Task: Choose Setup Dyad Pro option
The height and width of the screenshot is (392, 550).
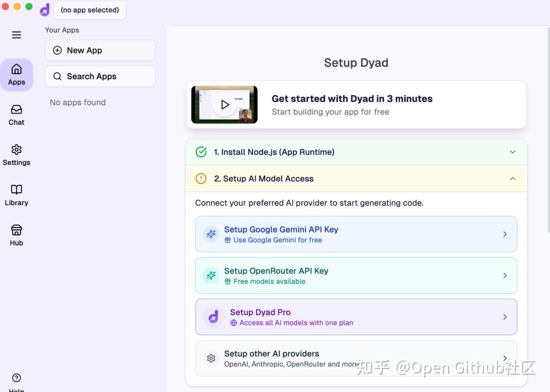Action: click(355, 317)
